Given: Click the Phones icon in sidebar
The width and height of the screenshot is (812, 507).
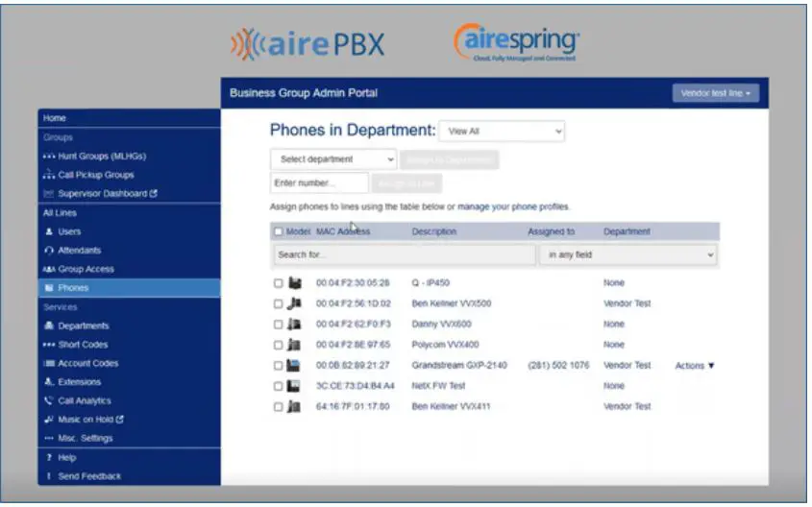Looking at the screenshot, I should (49, 288).
